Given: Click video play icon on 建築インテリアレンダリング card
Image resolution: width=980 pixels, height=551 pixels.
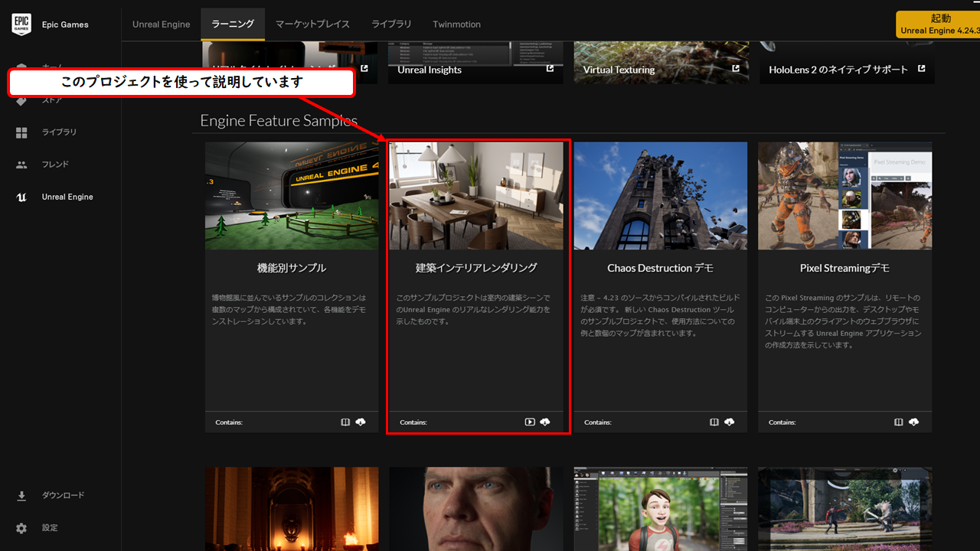Looking at the screenshot, I should tap(530, 422).
